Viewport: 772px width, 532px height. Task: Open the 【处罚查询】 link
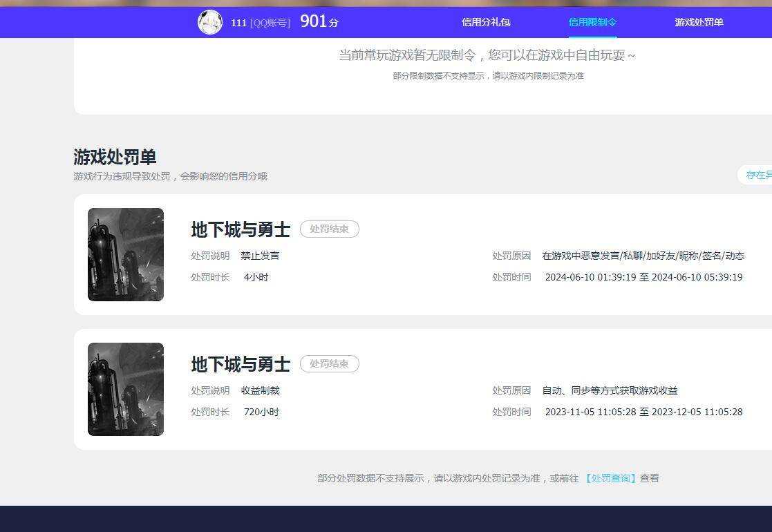click(x=610, y=478)
